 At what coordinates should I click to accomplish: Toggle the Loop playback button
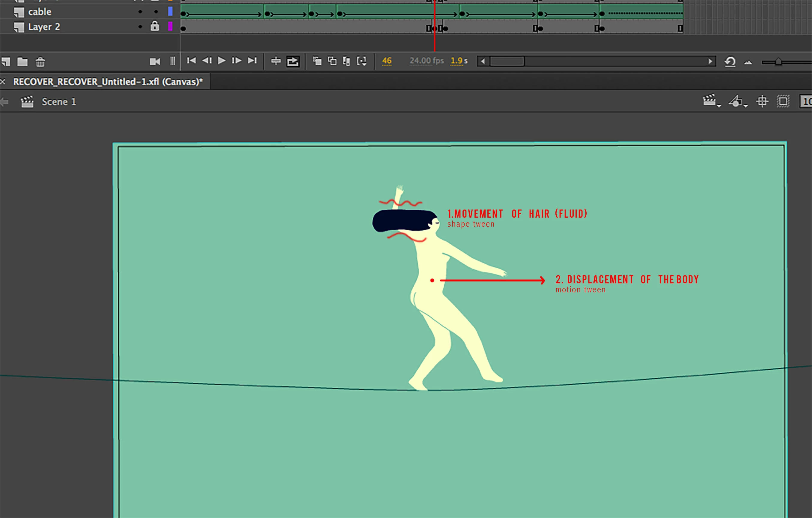coord(293,61)
